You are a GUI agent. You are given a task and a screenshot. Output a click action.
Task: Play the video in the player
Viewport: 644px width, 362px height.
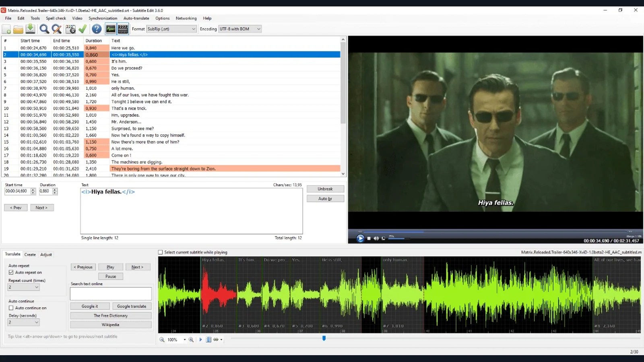360,239
